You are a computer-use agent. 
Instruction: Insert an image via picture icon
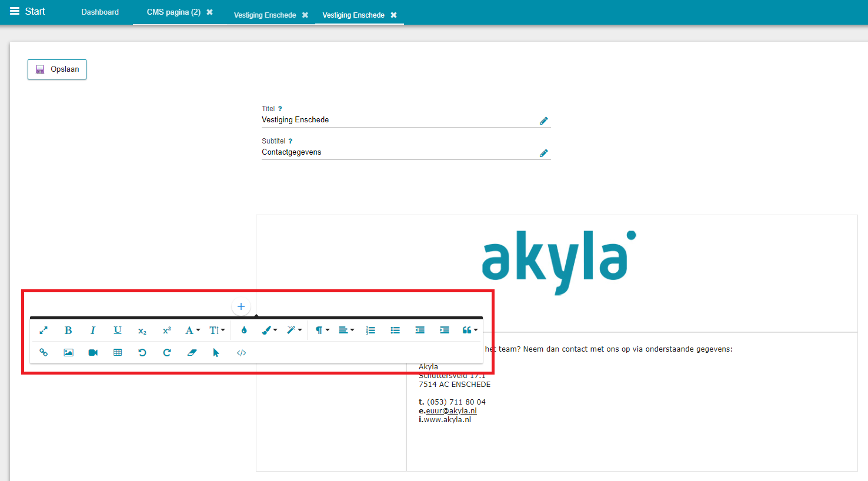pyautogui.click(x=68, y=353)
